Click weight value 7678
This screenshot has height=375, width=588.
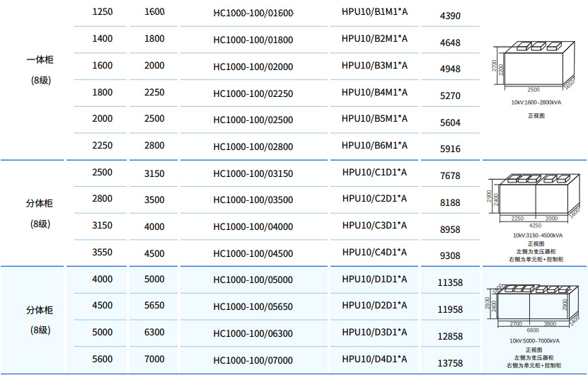pos(450,175)
